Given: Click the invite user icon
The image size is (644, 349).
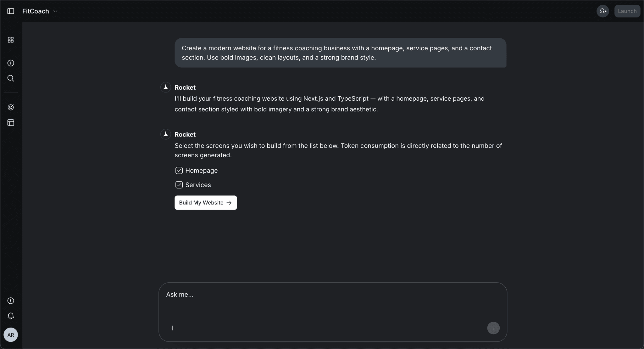Looking at the screenshot, I should click(602, 11).
